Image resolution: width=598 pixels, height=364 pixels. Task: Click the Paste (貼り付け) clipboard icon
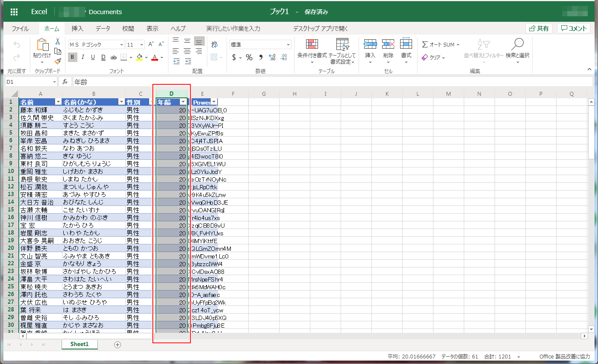(42, 45)
